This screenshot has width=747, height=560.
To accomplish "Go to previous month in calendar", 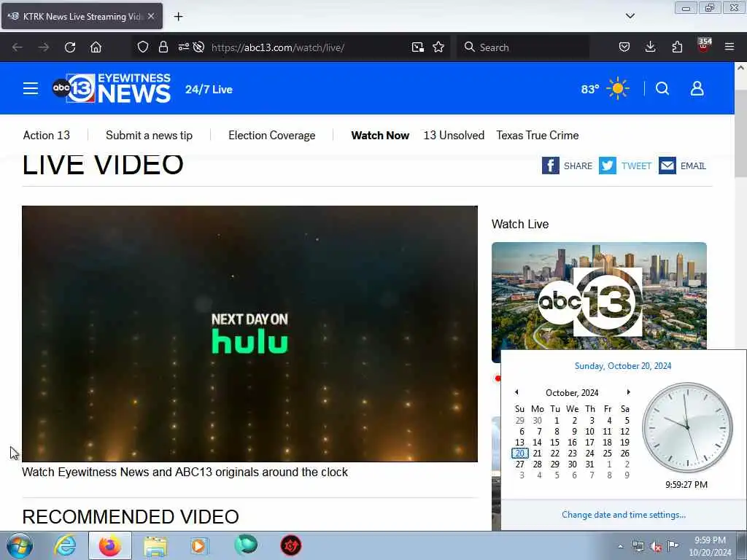I will pyautogui.click(x=517, y=392).
